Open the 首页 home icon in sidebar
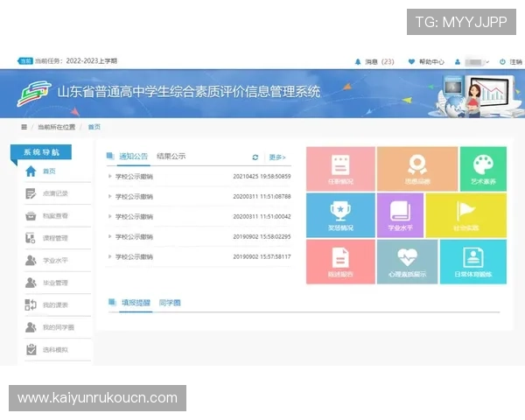525x420 pixels. pos(31,171)
